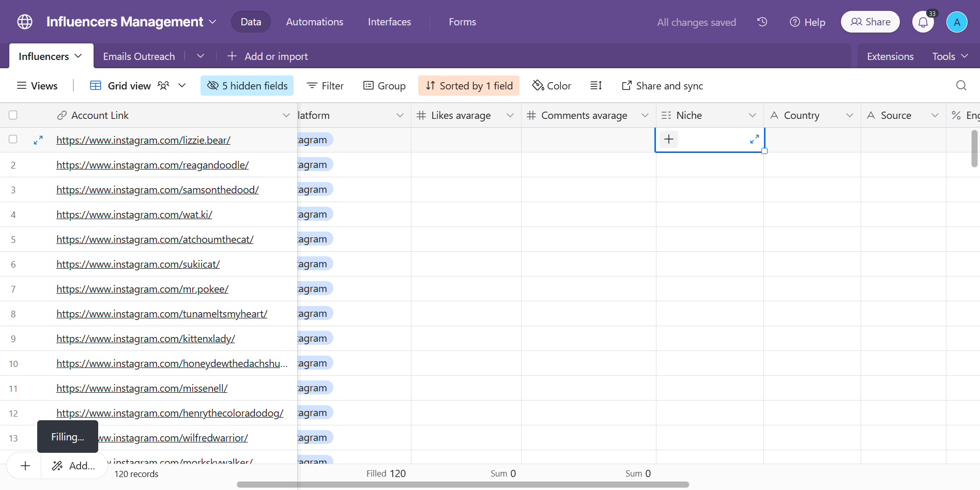Click the 5 hidden fields button
Image resolution: width=980 pixels, height=490 pixels.
(247, 86)
